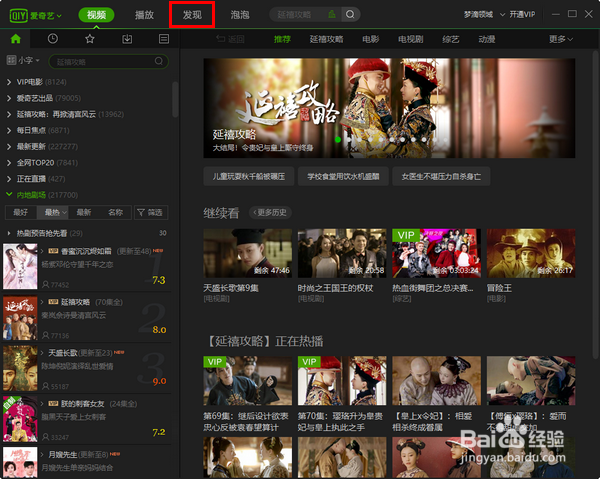600x479 pixels.
Task: Select the 综艺 category tab
Action: (x=450, y=39)
